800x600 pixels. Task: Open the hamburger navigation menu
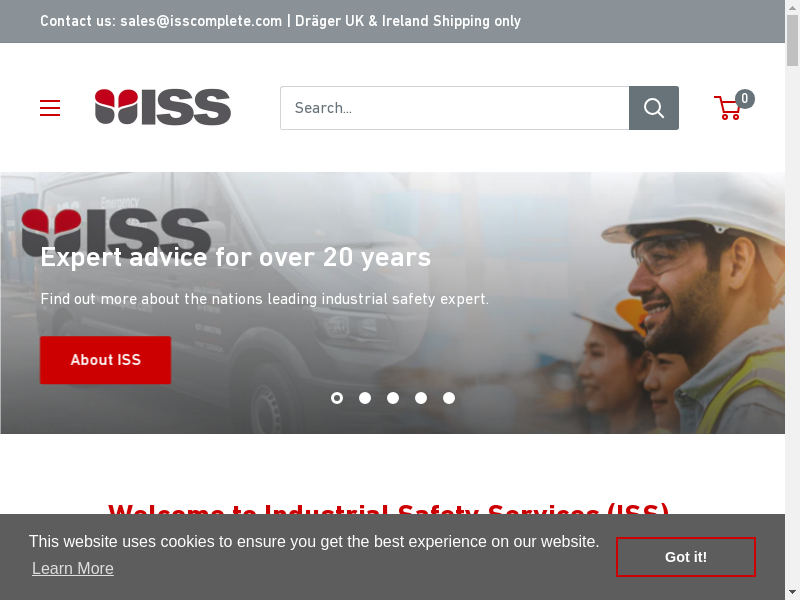coord(50,108)
